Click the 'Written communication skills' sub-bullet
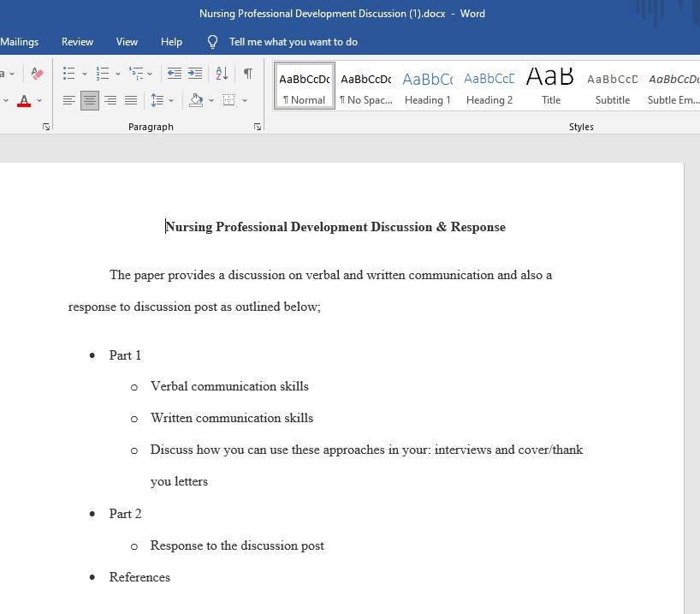This screenshot has height=614, width=700. pos(232,418)
